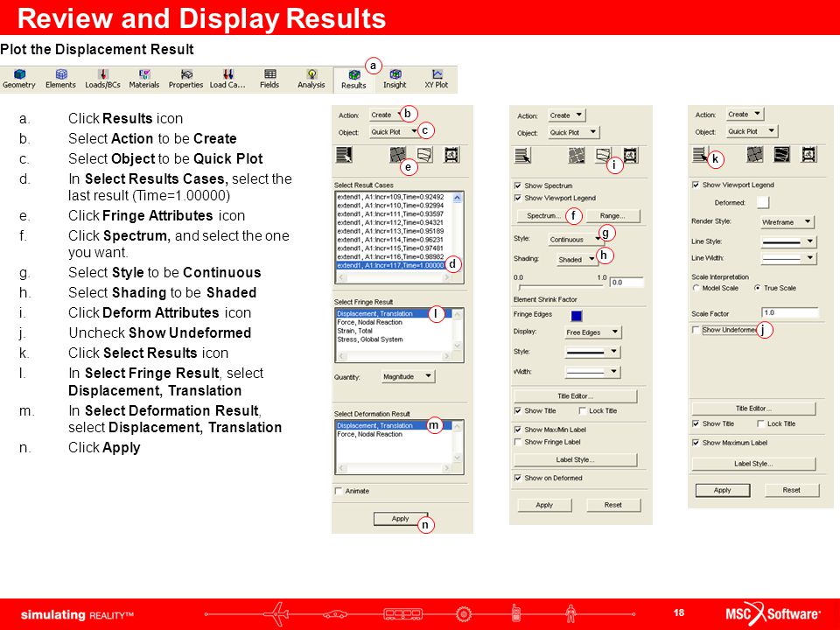The width and height of the screenshot is (840, 630).
Task: Select result case Incr=117, Time=1.00000
Action: [393, 266]
